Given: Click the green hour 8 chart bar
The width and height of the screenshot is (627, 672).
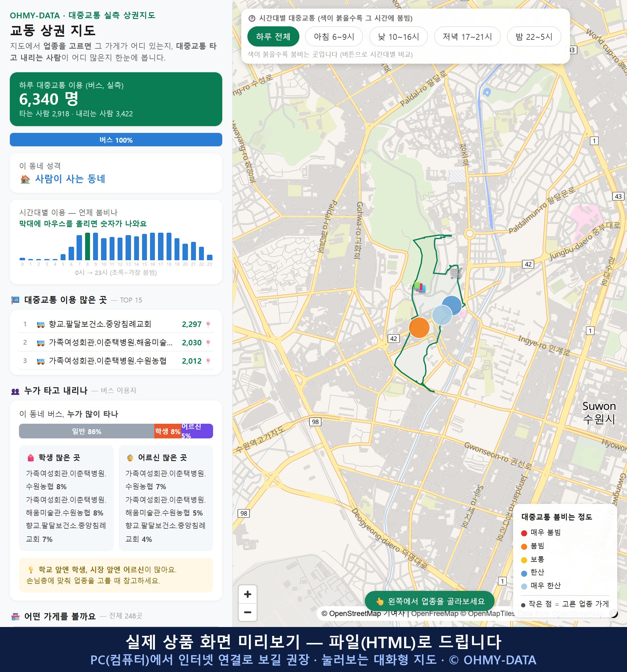Looking at the screenshot, I should point(88,246).
